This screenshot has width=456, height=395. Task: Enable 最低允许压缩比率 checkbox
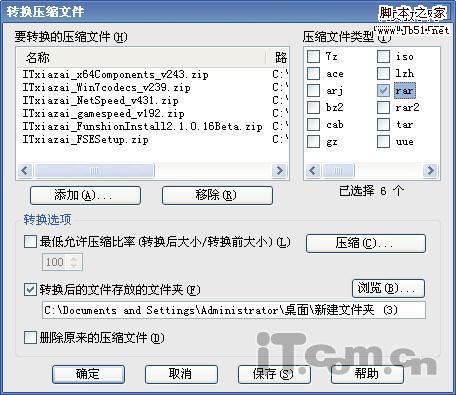pos(30,242)
